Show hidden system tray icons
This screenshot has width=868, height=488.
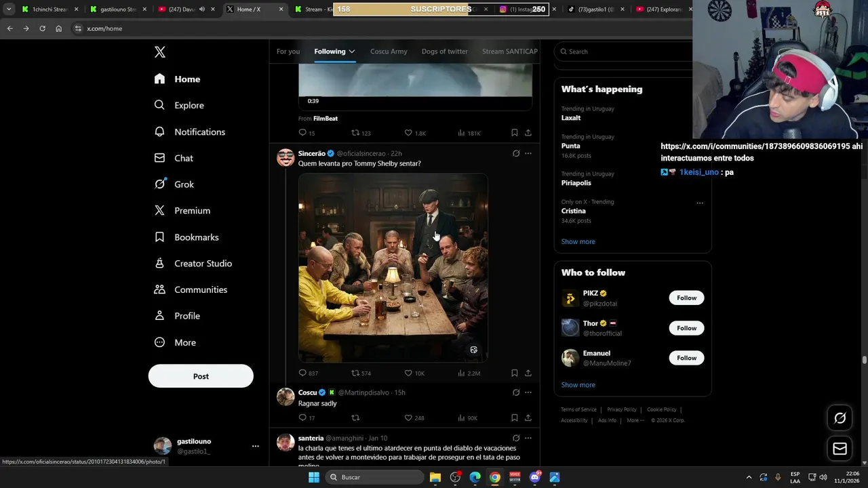(x=749, y=477)
